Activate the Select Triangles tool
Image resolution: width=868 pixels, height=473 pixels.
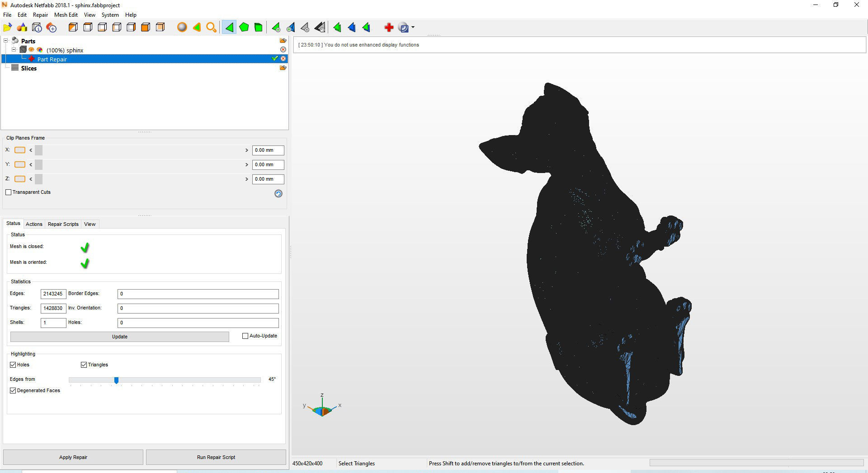coord(229,28)
